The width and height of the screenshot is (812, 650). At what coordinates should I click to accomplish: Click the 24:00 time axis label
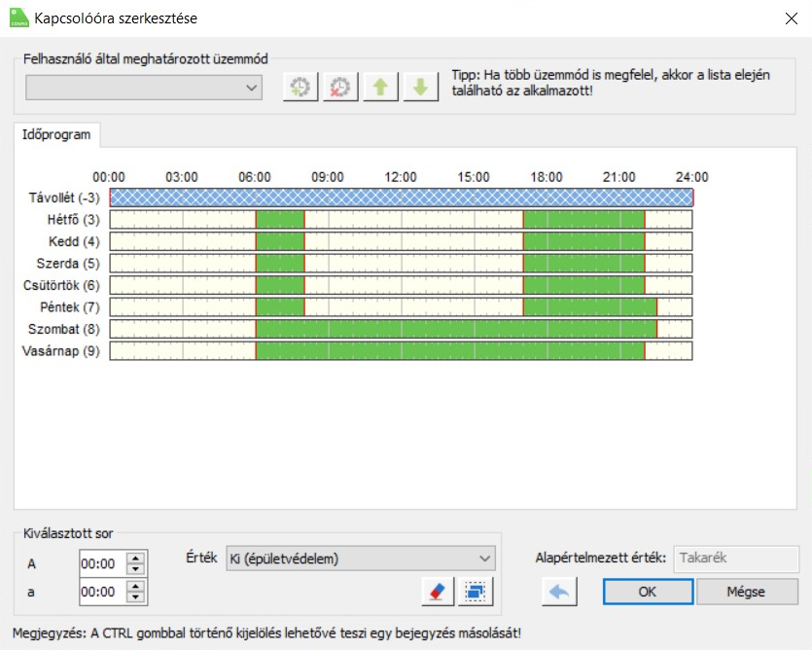point(691,177)
